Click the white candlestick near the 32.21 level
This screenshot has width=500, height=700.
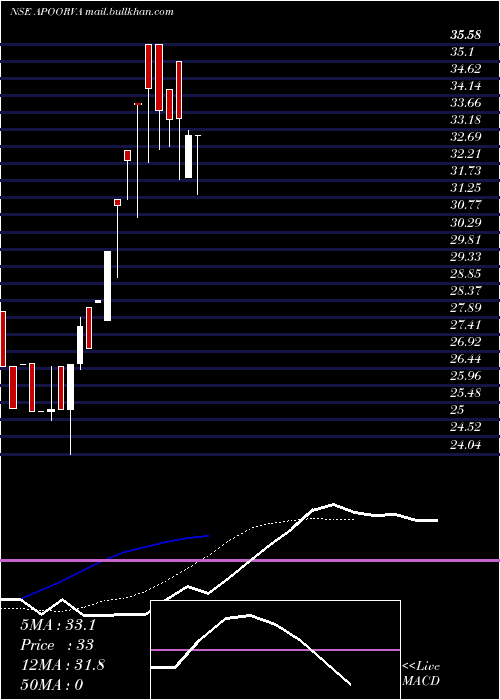point(189,156)
